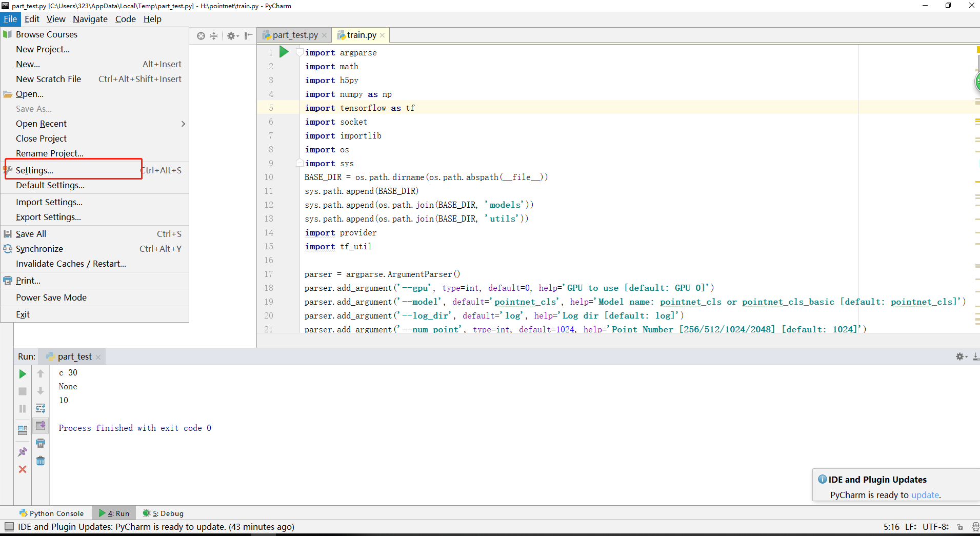The image size is (980, 536).
Task: Rerun part_test with green play icon
Action: click(23, 374)
